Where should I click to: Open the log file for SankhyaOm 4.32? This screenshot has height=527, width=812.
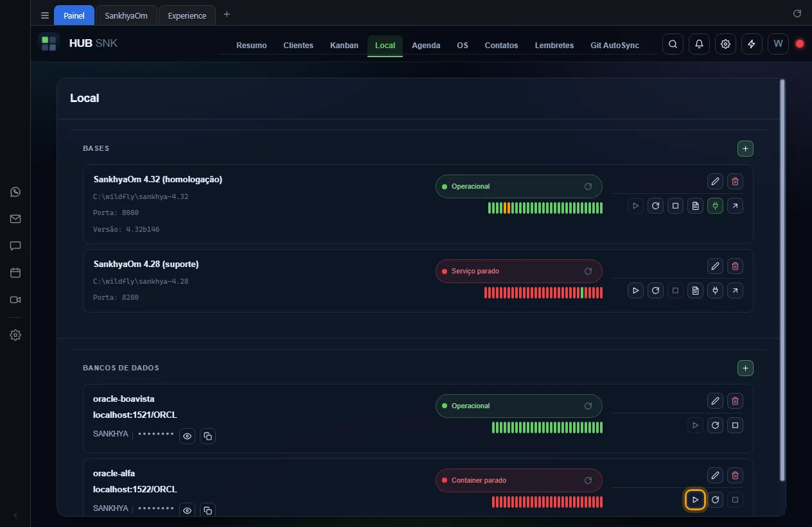pos(695,206)
